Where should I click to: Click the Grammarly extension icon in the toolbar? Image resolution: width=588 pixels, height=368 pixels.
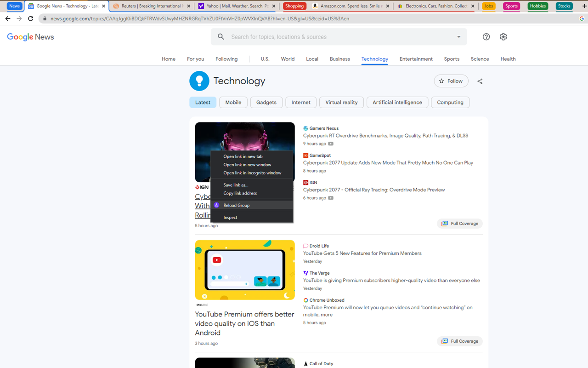(x=582, y=19)
